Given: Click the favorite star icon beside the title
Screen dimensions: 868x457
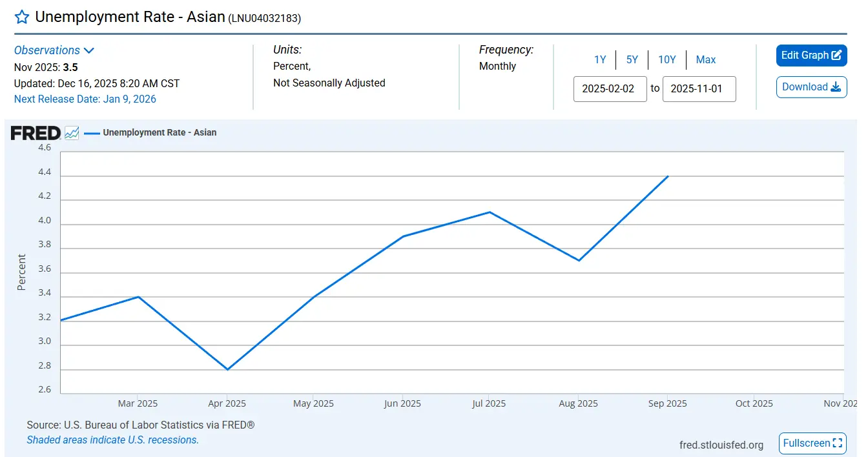Looking at the screenshot, I should 22,17.
